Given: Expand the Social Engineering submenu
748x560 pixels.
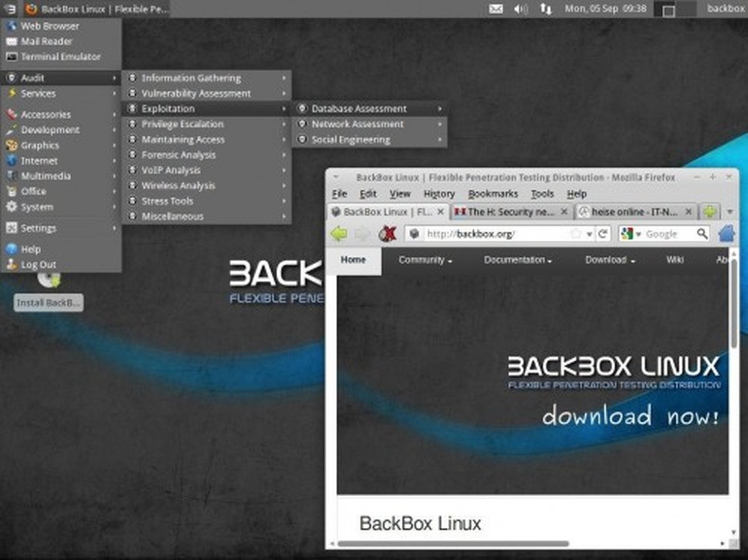Looking at the screenshot, I should (x=370, y=140).
